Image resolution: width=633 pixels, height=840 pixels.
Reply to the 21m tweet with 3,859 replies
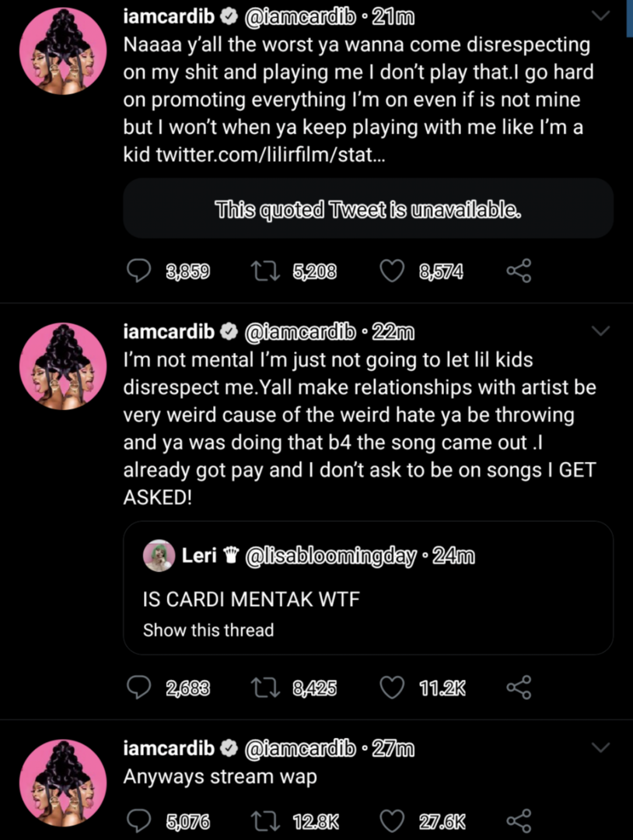pos(138,271)
